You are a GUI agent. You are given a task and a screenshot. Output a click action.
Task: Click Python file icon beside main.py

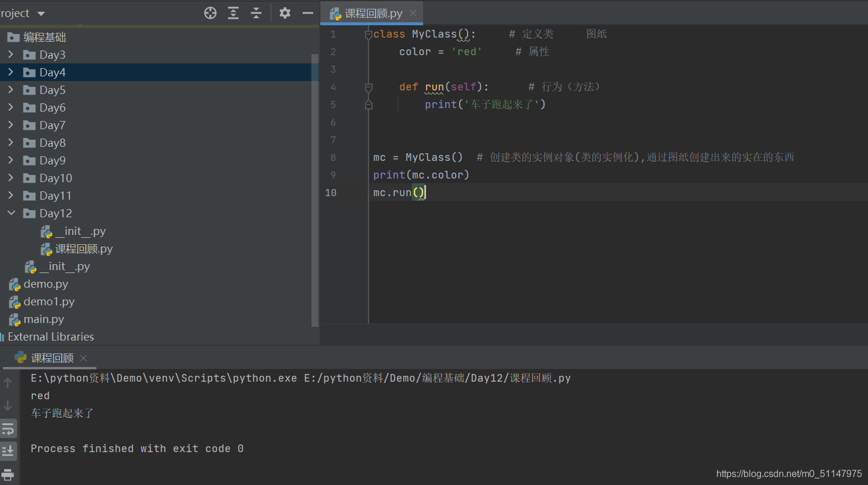click(x=15, y=320)
